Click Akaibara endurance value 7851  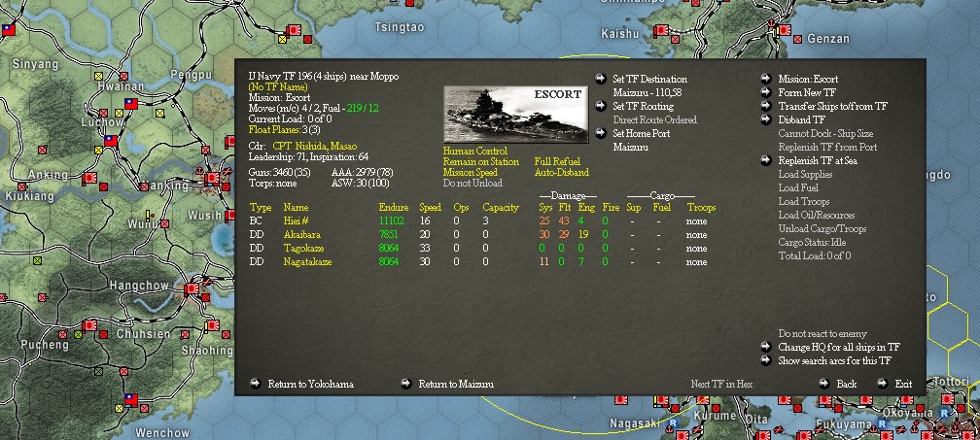click(388, 235)
